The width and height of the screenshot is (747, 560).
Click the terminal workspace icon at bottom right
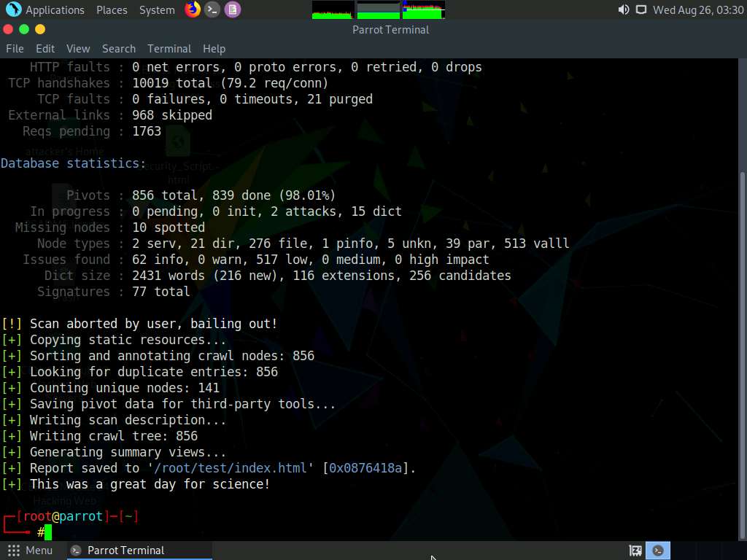(x=658, y=551)
